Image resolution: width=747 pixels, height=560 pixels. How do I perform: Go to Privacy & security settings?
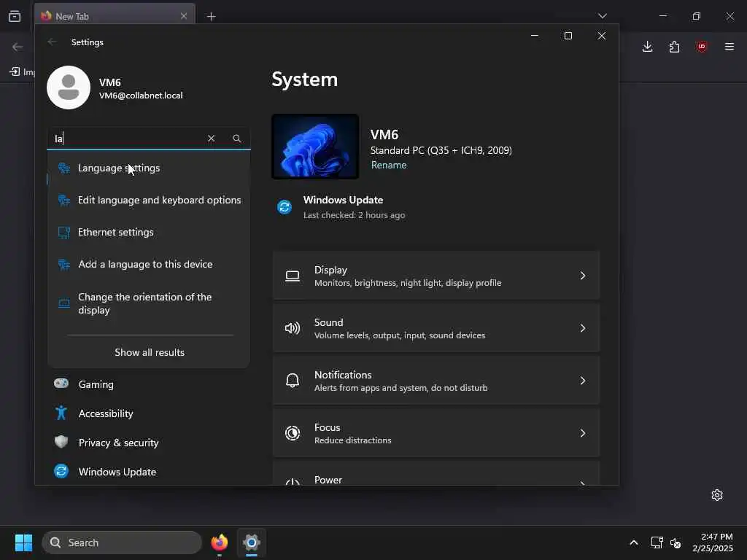tap(149, 443)
